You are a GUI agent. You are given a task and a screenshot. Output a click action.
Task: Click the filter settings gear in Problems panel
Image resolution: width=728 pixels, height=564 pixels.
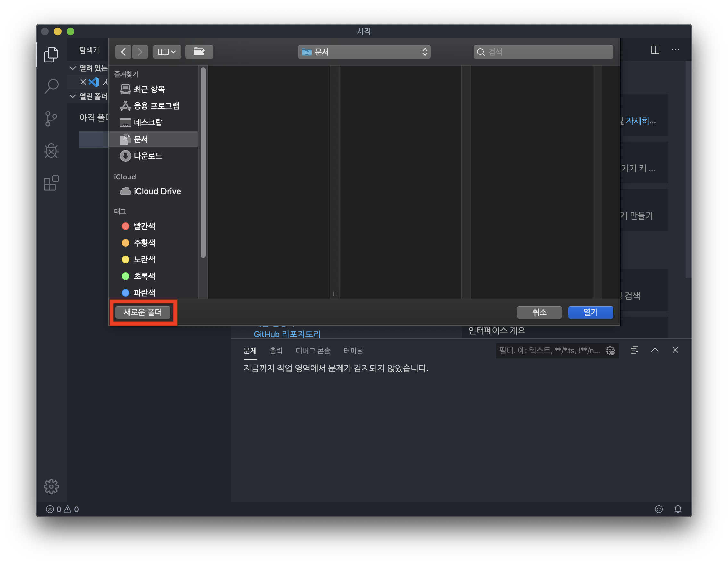coord(610,350)
